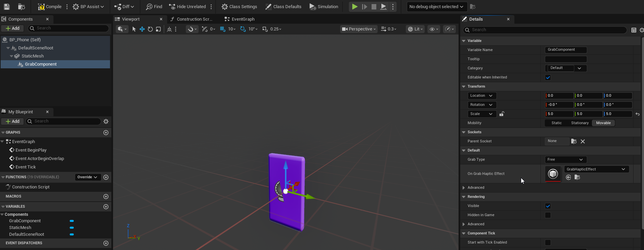This screenshot has width=644, height=250.
Task: Select the Details panel tab
Action: (476, 19)
